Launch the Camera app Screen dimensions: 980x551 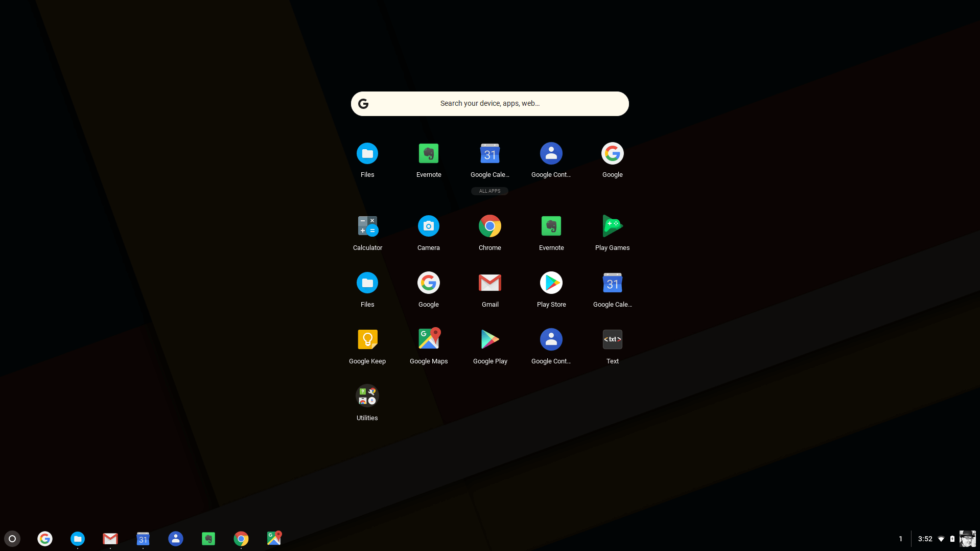point(429,226)
